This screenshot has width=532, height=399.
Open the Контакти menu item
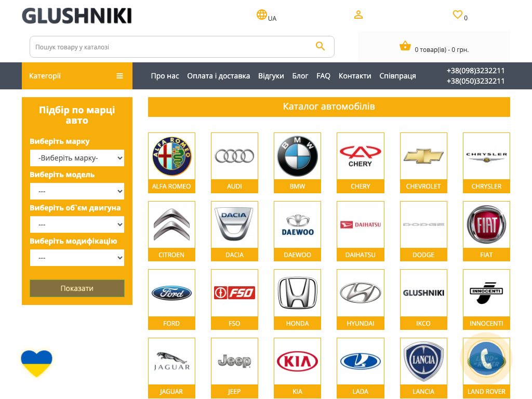355,76
